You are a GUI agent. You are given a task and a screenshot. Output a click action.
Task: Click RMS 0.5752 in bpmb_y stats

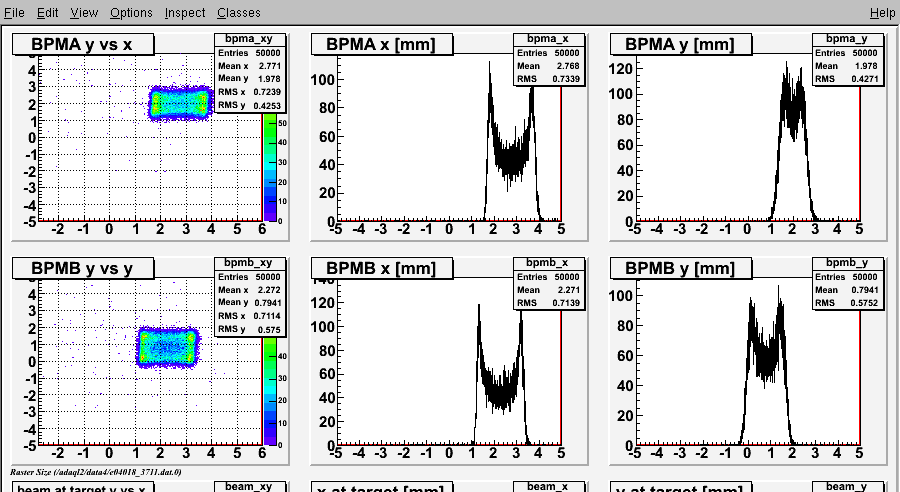click(x=847, y=303)
